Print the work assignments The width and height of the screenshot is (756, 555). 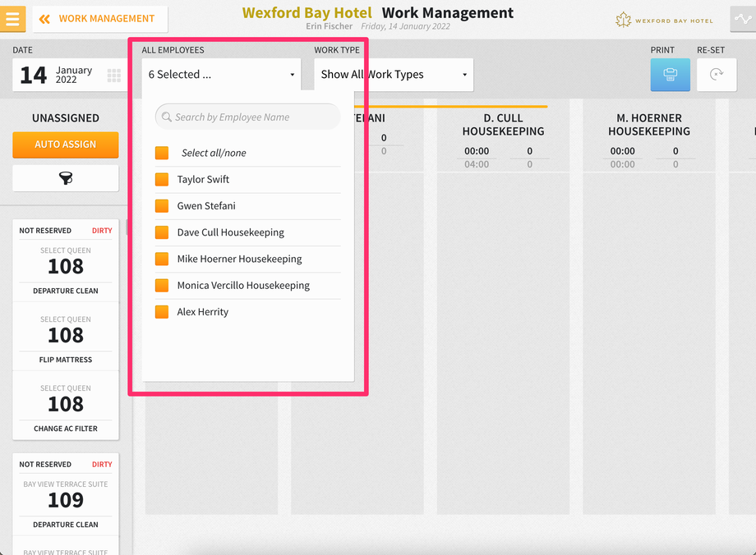tap(670, 75)
